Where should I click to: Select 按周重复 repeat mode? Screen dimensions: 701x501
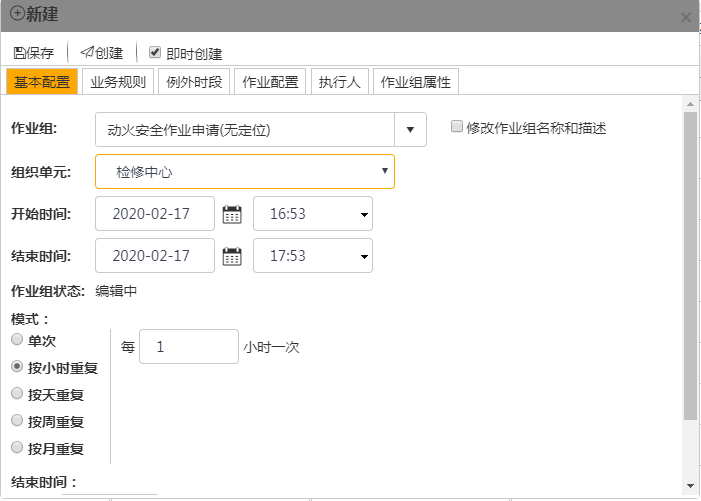17,421
